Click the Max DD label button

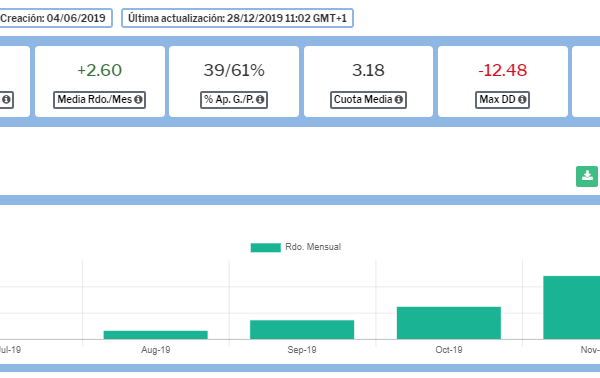point(502,100)
